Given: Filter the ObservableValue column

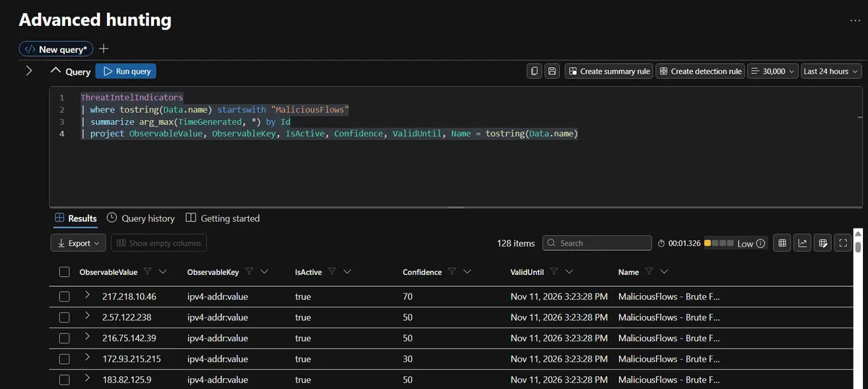Looking at the screenshot, I should click(148, 272).
